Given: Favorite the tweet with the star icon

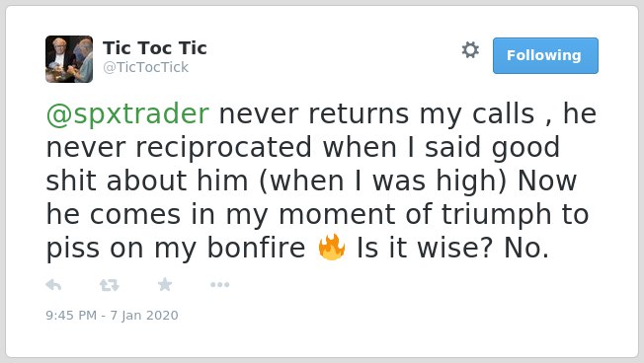Looking at the screenshot, I should [x=165, y=284].
